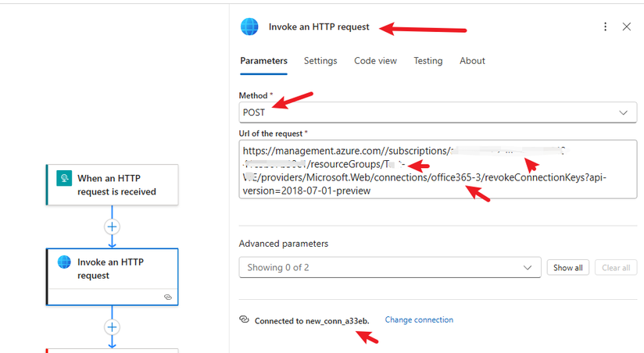Go to the About tab
Screen dimensions: 644x353
472,61
